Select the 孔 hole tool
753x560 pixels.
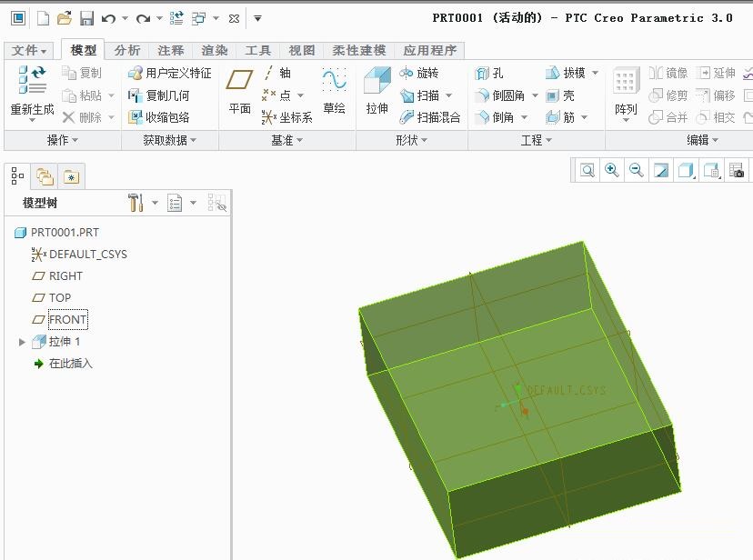click(x=489, y=73)
